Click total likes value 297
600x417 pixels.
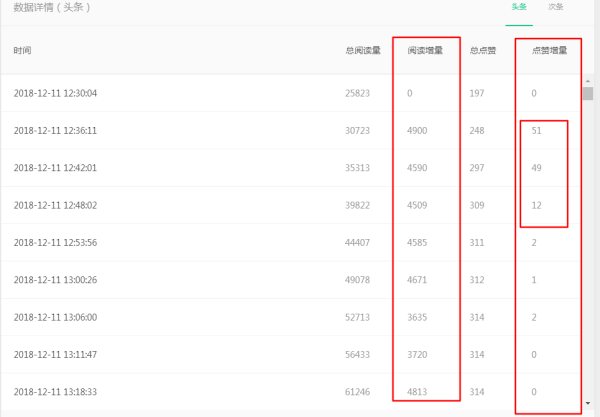click(x=477, y=168)
